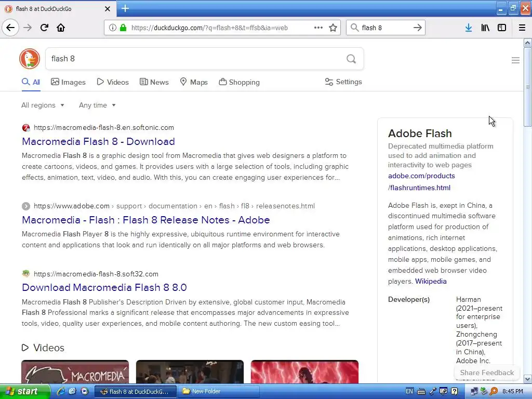The image size is (532, 399).
Task: Open the red lightning video thumbnail
Action: [x=304, y=372]
